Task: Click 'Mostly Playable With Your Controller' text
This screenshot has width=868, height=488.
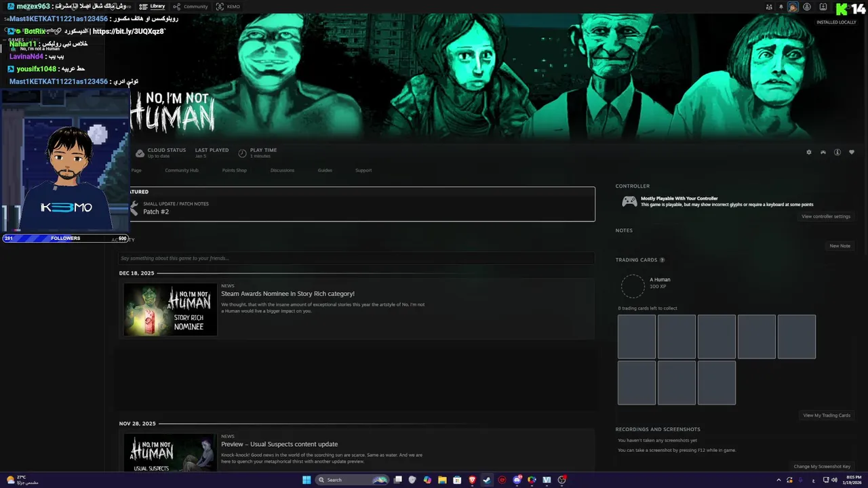Action: coord(679,199)
